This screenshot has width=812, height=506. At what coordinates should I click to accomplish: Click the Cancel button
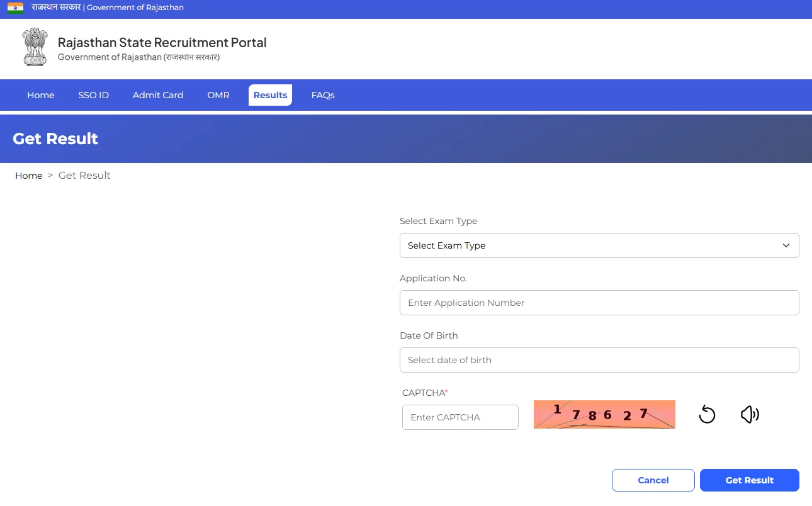[x=653, y=480]
